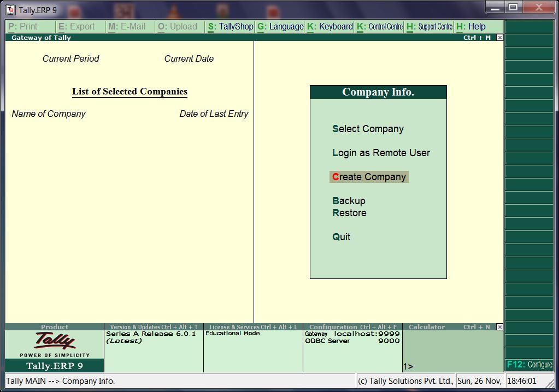Image resolution: width=559 pixels, height=392 pixels.
Task: Click the Export button in top bar
Action: point(80,27)
